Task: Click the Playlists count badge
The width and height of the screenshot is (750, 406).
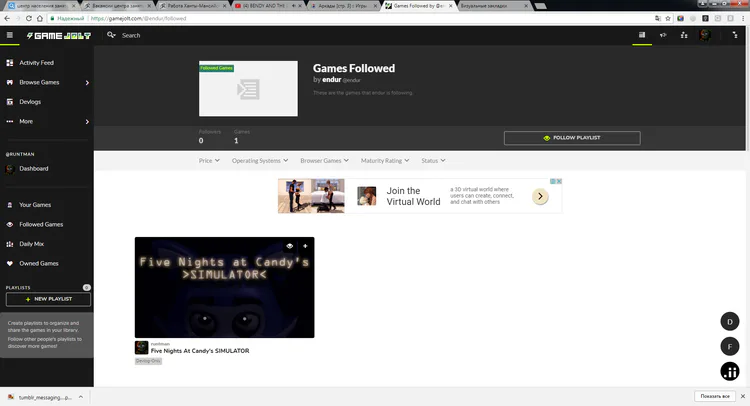Action: pyautogui.click(x=87, y=287)
